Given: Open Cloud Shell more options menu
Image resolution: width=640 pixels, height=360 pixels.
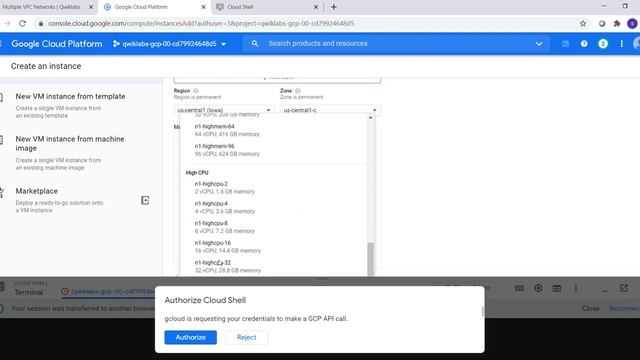Looking at the screenshot, I should pos(576,289).
